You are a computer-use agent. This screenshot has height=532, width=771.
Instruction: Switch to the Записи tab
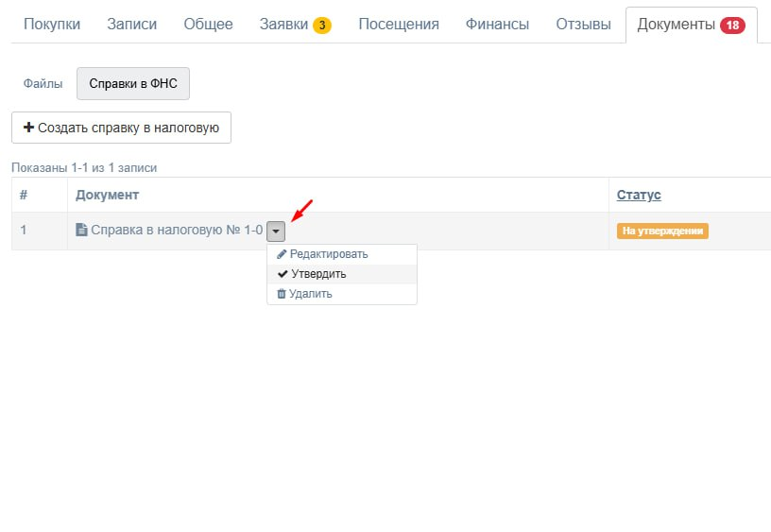(x=132, y=25)
